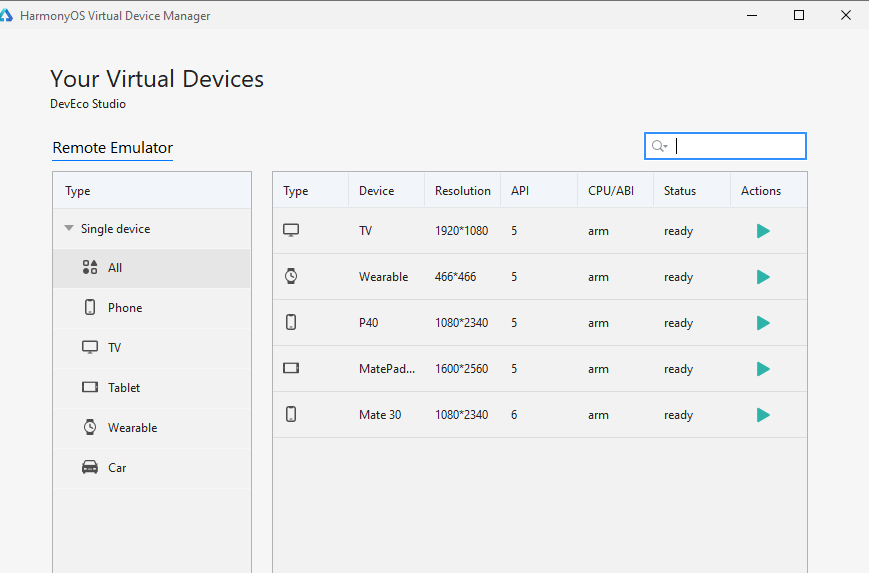Screen dimensions: 869x573
Task: Sort devices by Resolution column header
Action: pos(462,191)
